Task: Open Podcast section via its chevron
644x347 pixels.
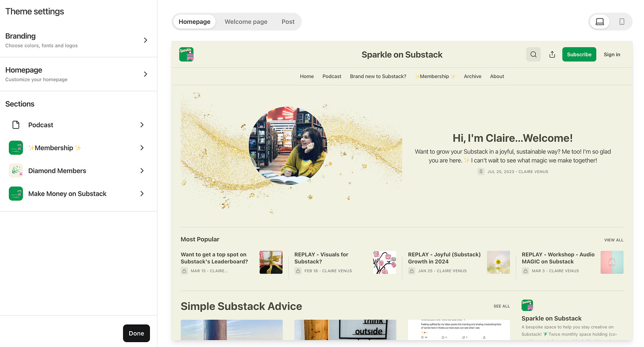Action: pos(142,125)
